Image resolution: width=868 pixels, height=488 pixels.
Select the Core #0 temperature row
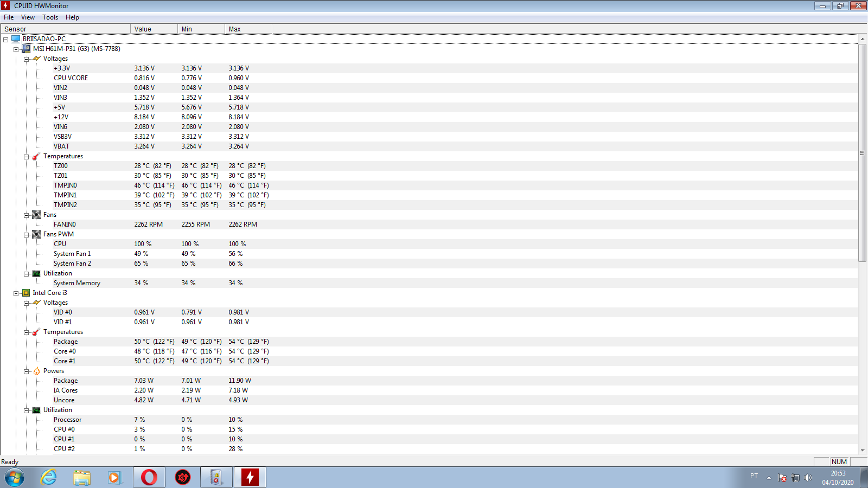tap(429, 351)
